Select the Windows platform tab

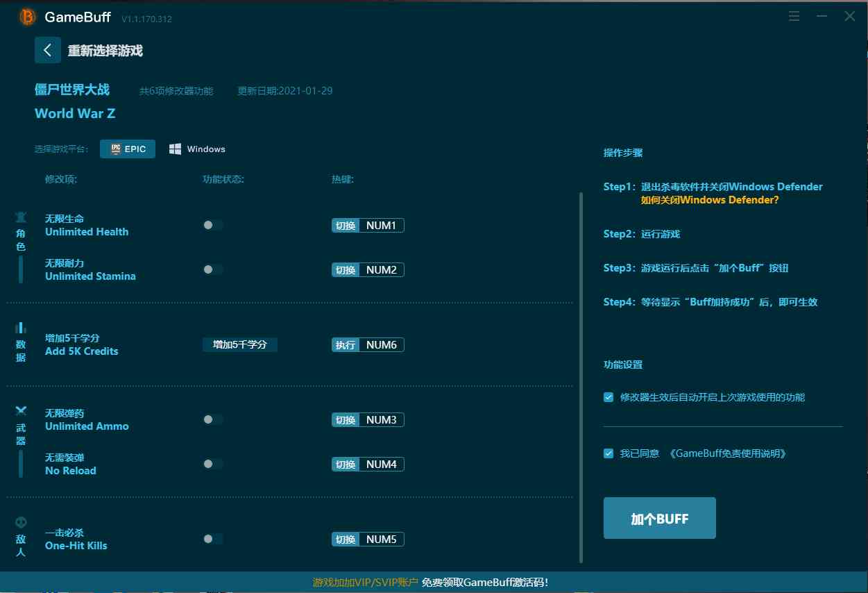[198, 149]
